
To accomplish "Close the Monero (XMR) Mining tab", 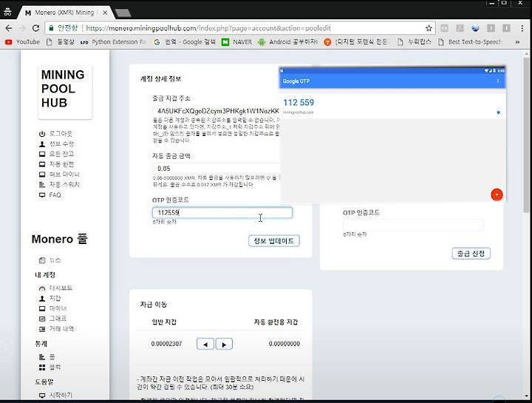I will click(105, 13).
